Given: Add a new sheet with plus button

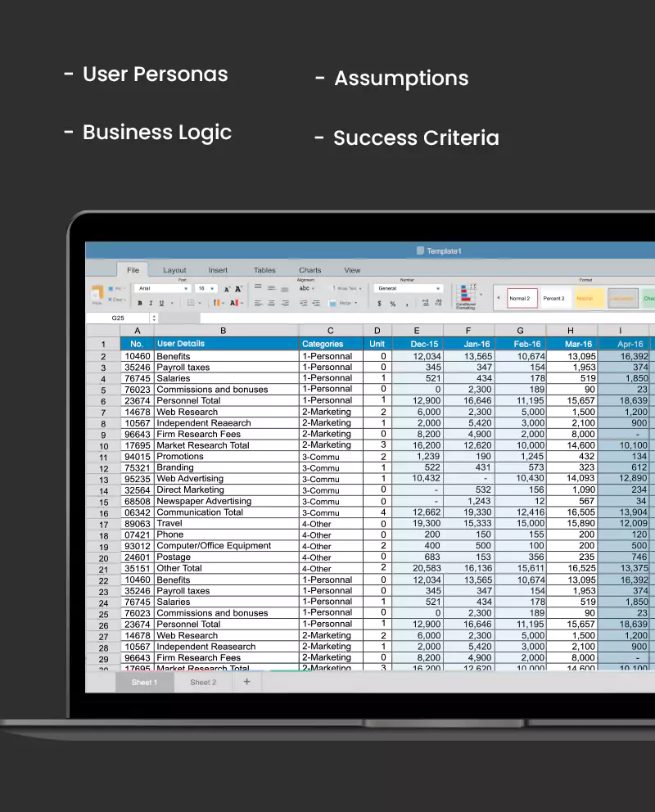Looking at the screenshot, I should click(x=246, y=681).
